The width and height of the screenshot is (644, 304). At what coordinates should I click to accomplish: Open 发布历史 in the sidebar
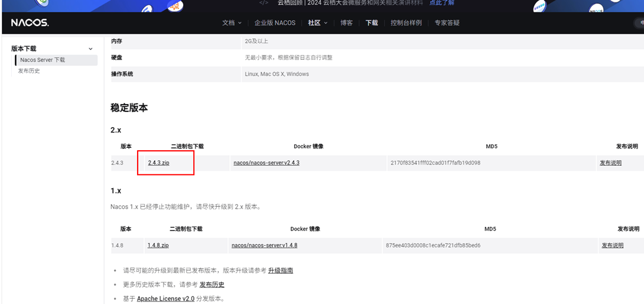tap(29, 71)
